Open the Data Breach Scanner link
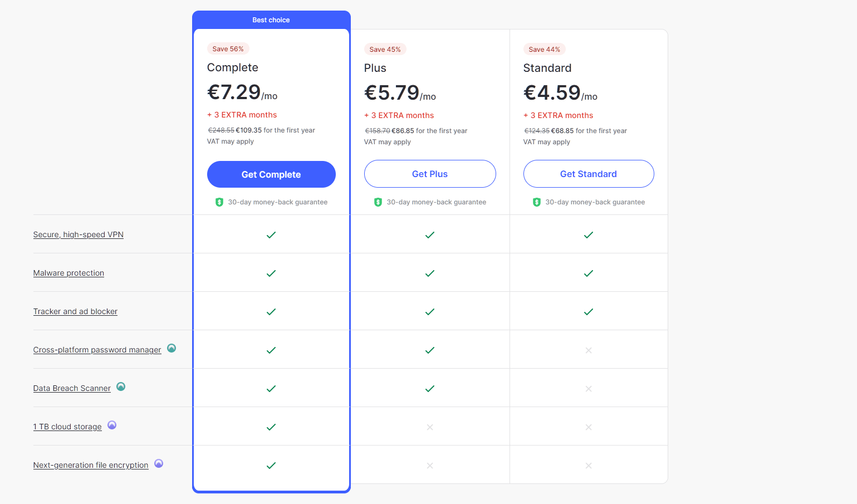This screenshot has width=857, height=504. (x=72, y=388)
